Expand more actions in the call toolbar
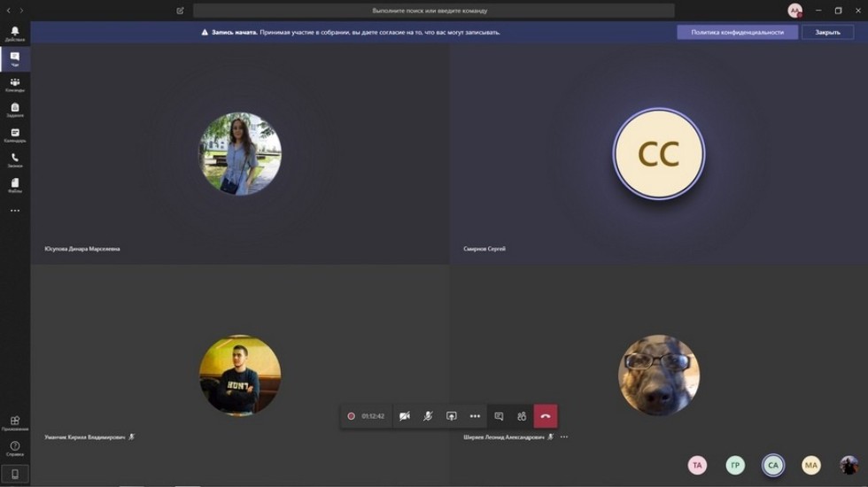 475,416
